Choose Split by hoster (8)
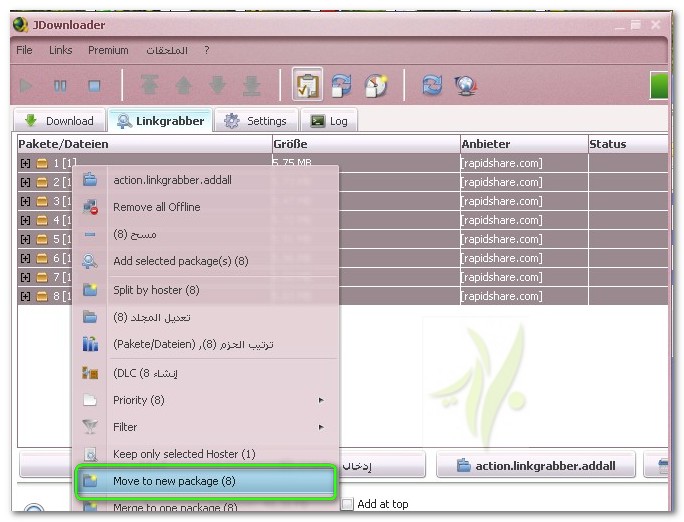684x522 pixels. click(205, 290)
